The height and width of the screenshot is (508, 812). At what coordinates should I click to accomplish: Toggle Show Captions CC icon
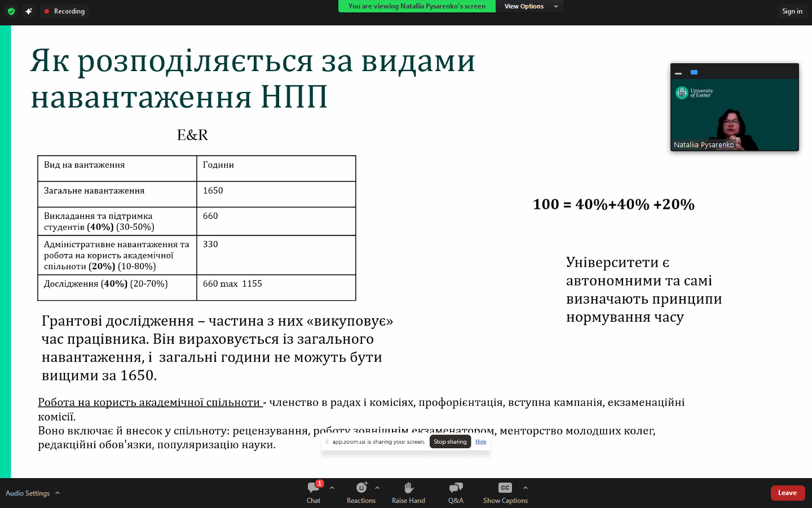click(x=505, y=488)
